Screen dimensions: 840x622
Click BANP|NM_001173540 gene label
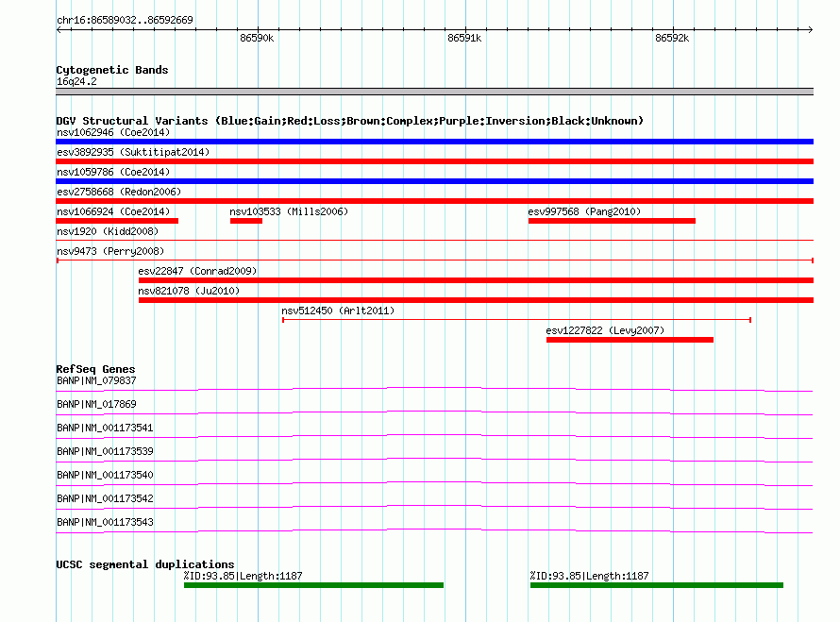(x=105, y=475)
